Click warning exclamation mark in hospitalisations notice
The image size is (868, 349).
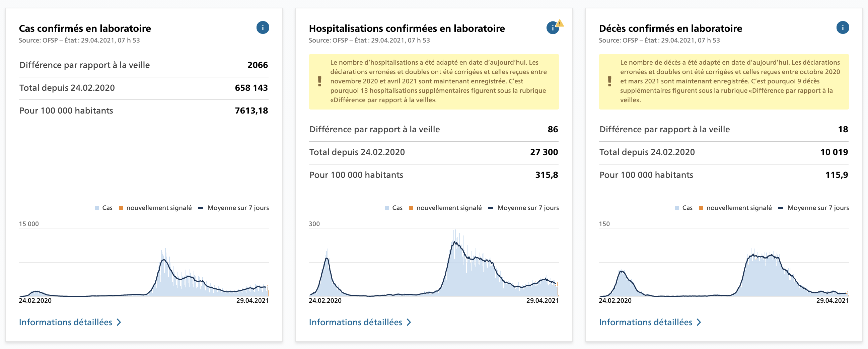(319, 81)
